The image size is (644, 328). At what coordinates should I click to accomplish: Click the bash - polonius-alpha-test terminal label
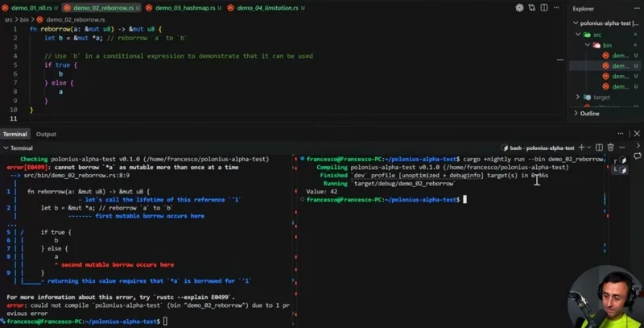point(542,147)
